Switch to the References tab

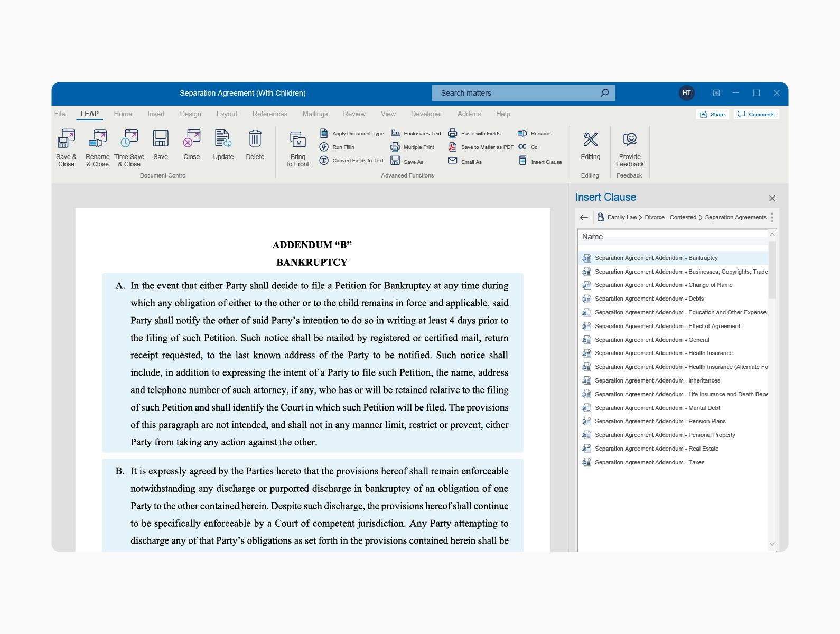pyautogui.click(x=270, y=114)
